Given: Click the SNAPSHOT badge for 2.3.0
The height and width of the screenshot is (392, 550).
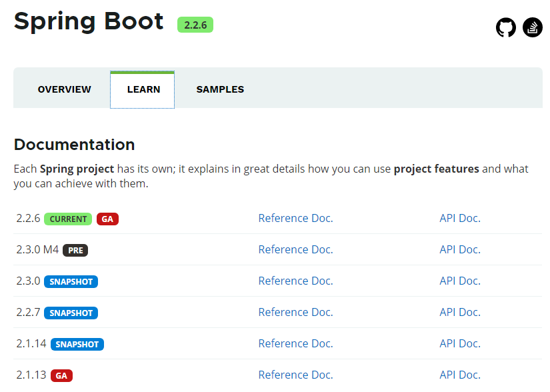Looking at the screenshot, I should point(71,281).
